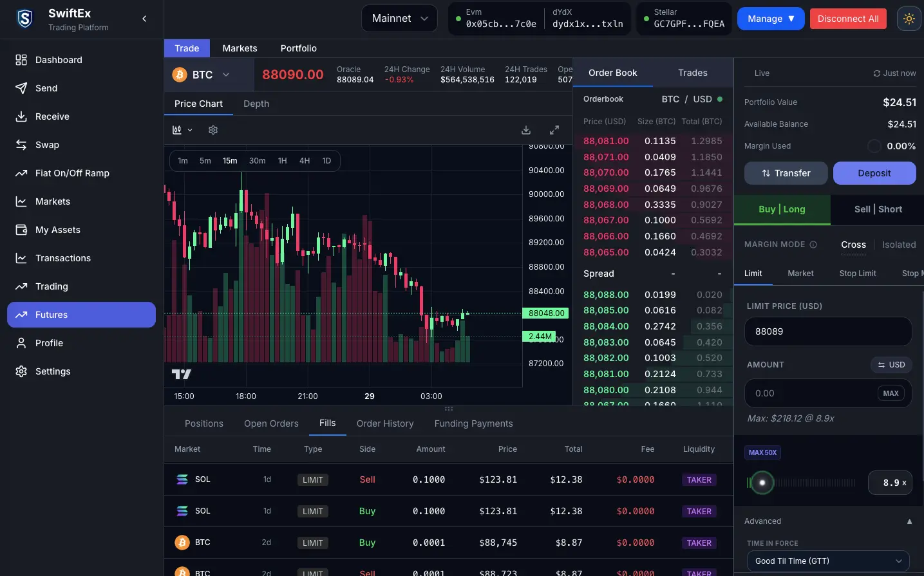Collapse the SwiftEx navigation sidebar

click(144, 19)
